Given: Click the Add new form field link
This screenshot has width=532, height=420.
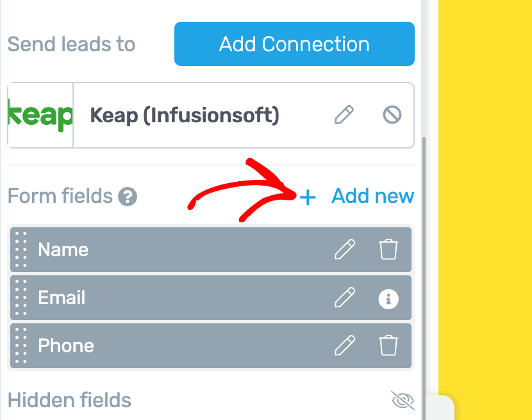Looking at the screenshot, I should (372, 197).
